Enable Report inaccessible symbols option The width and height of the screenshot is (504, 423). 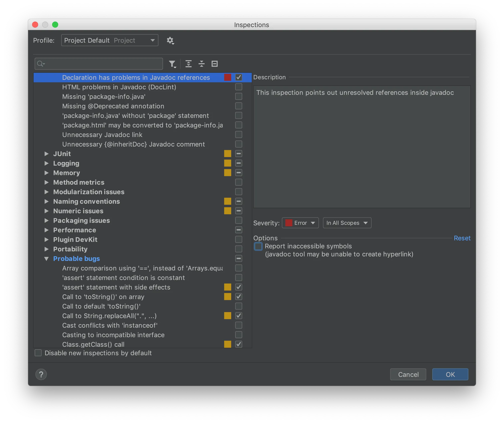(x=258, y=246)
